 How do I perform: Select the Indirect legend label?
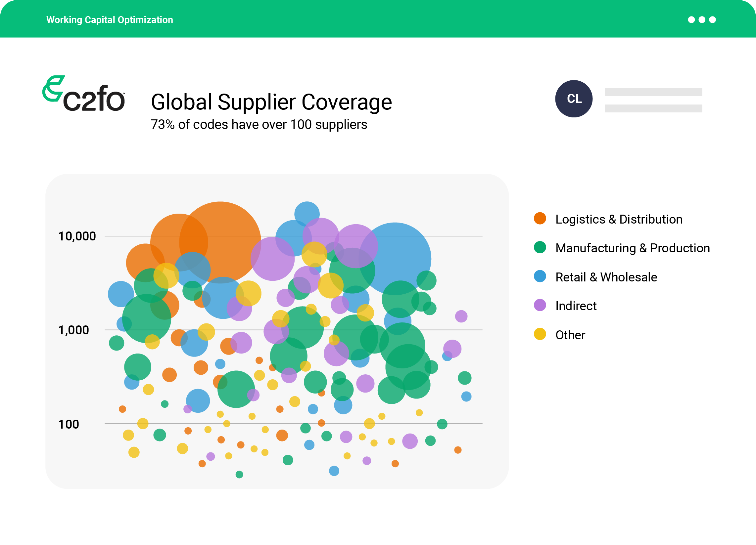[576, 306]
